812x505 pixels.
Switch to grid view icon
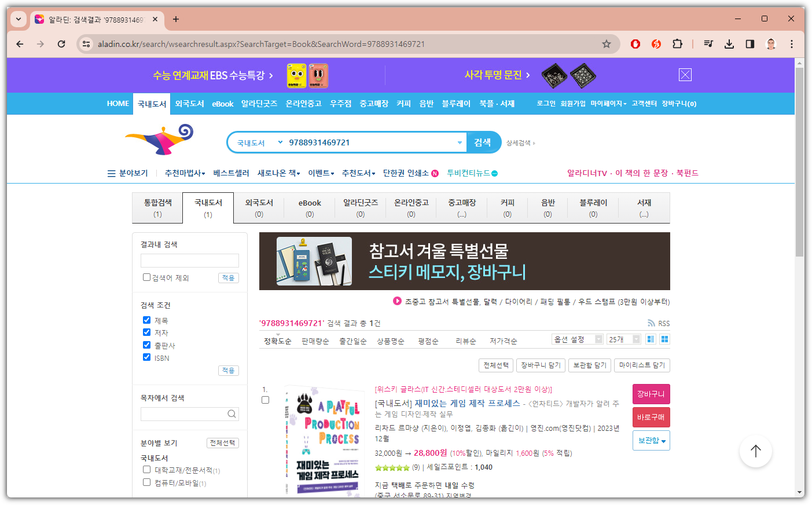click(x=664, y=339)
